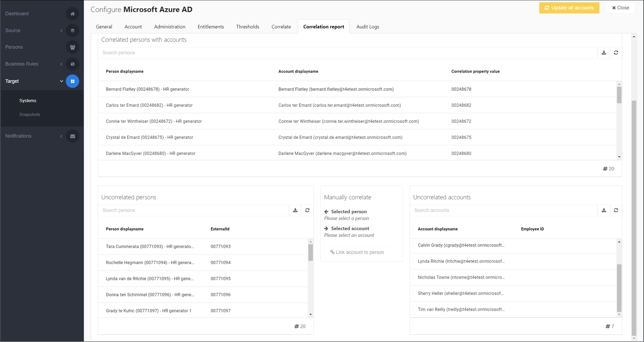The height and width of the screenshot is (342, 644).
Task: Select uncorrelated person Lynda van de Ritchie
Action: pos(203,279)
